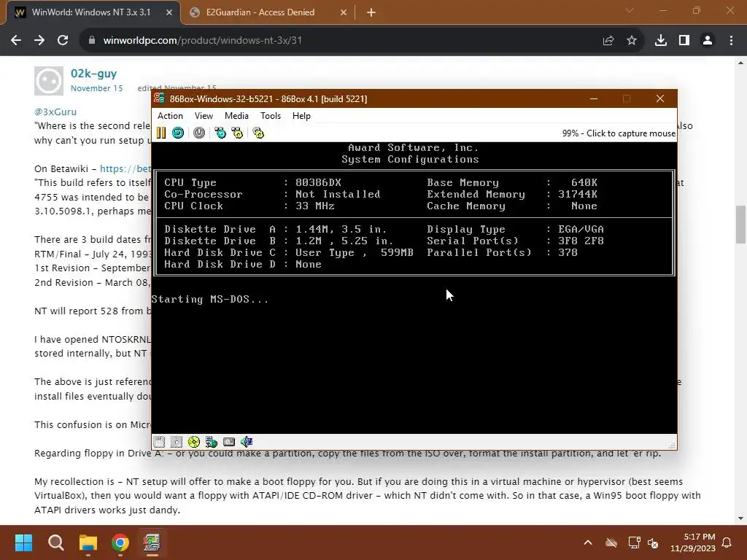
Task: Click the grey ACPI shutdown power icon
Action: coord(199,133)
